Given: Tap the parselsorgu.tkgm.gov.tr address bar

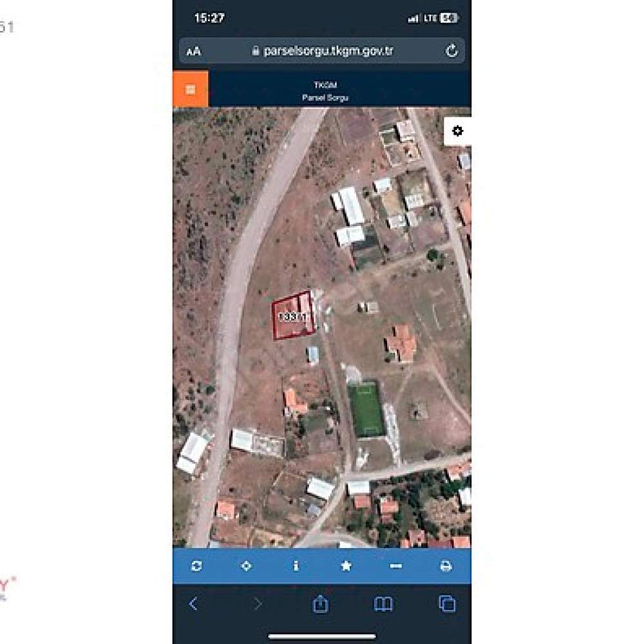Looking at the screenshot, I should click(x=322, y=51).
